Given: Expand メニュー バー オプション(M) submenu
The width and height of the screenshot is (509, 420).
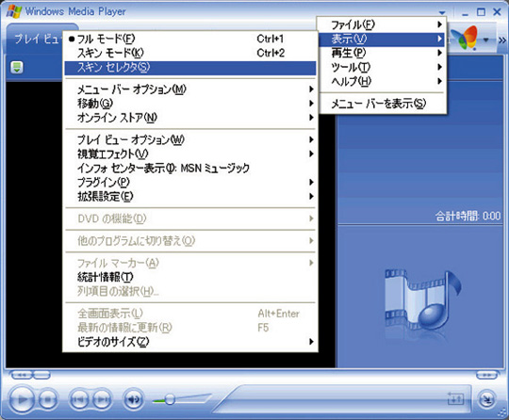Looking at the screenshot, I should pos(190,89).
